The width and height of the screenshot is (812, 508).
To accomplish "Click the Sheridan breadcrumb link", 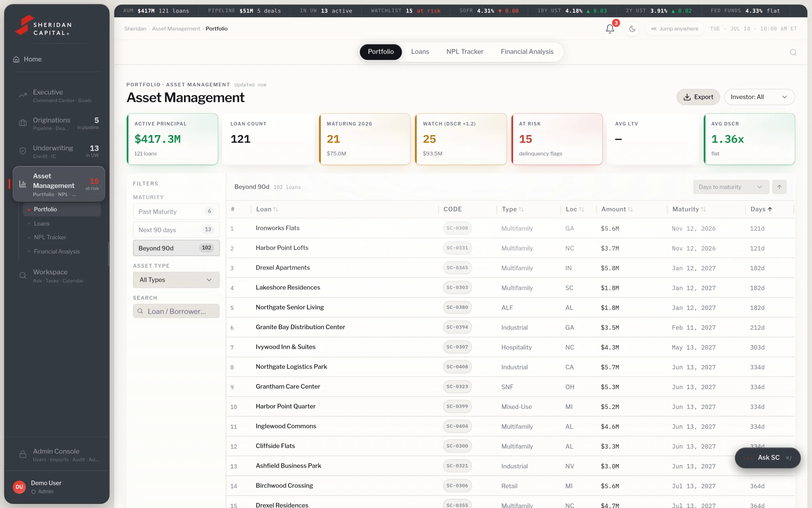I will point(135,29).
